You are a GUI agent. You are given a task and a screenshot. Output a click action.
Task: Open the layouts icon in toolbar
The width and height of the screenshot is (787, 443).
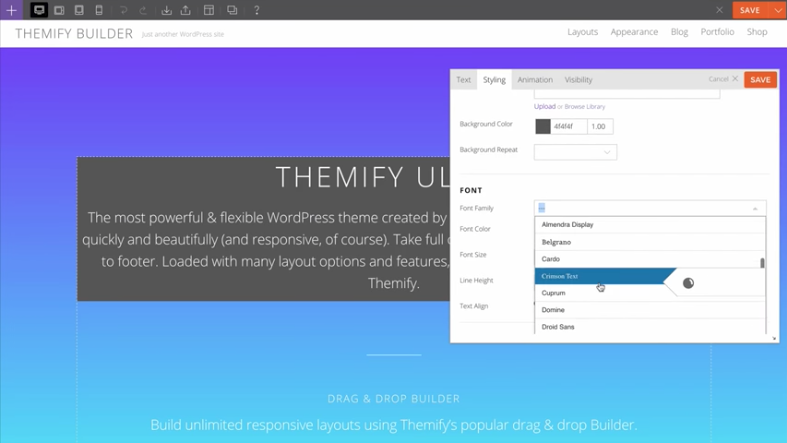209,10
